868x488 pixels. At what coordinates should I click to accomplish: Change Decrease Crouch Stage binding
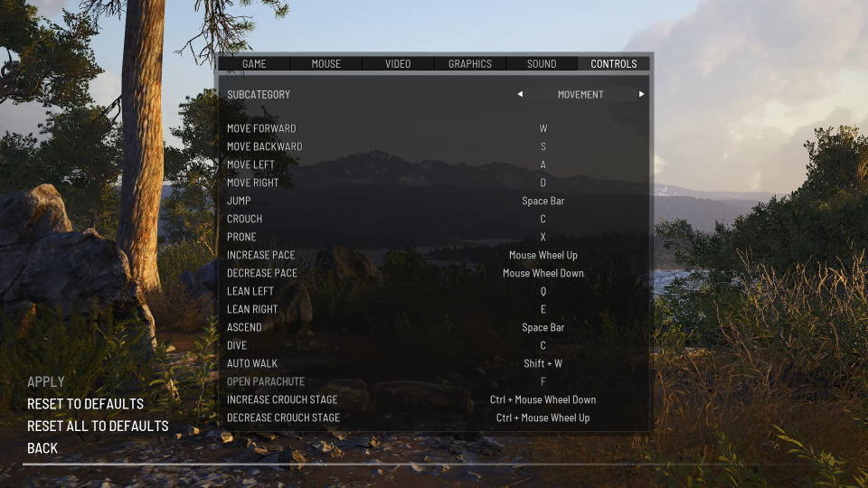543,418
